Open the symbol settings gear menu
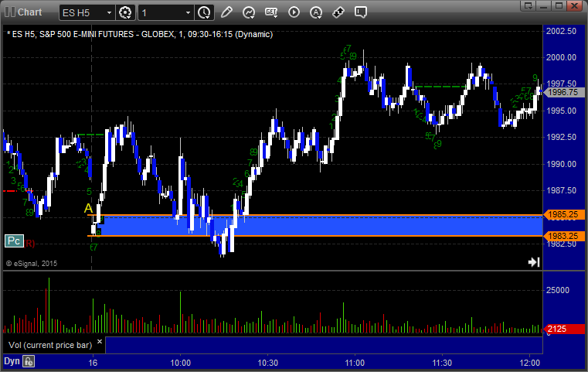The height and width of the screenshot is (372, 588). [x=125, y=13]
